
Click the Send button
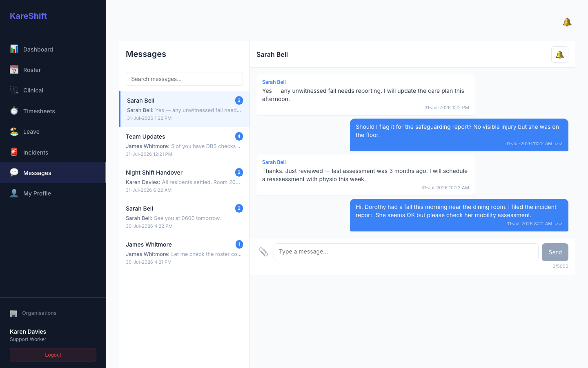pyautogui.click(x=555, y=252)
